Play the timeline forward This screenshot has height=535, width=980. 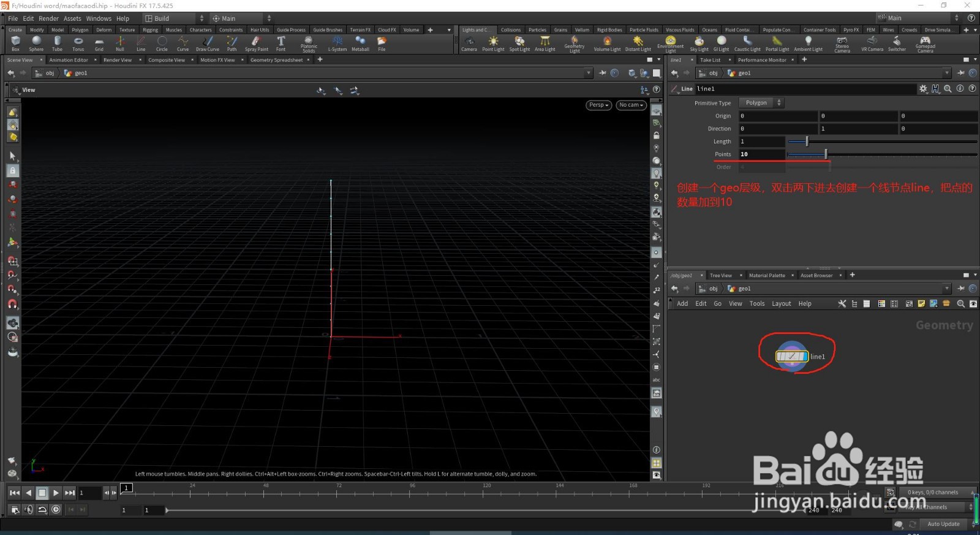(x=56, y=493)
